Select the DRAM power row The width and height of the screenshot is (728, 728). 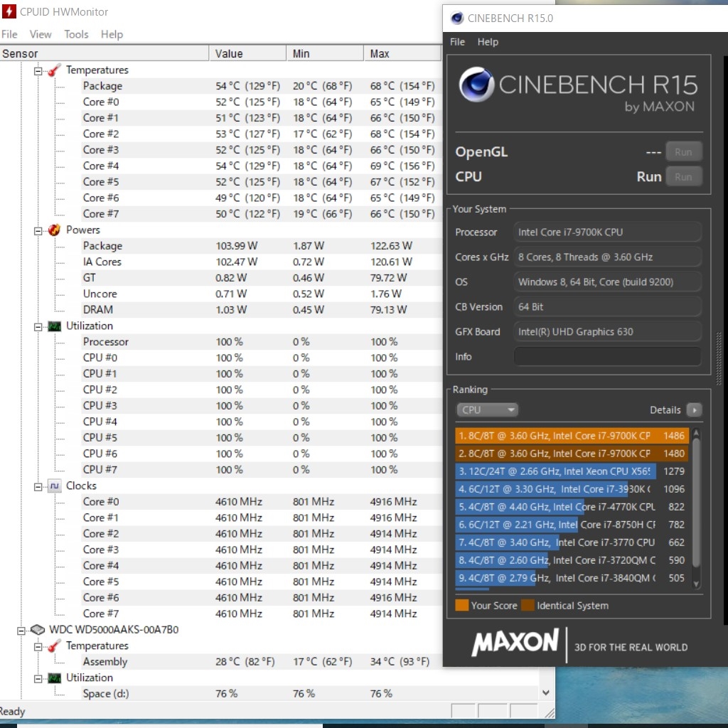click(x=262, y=310)
